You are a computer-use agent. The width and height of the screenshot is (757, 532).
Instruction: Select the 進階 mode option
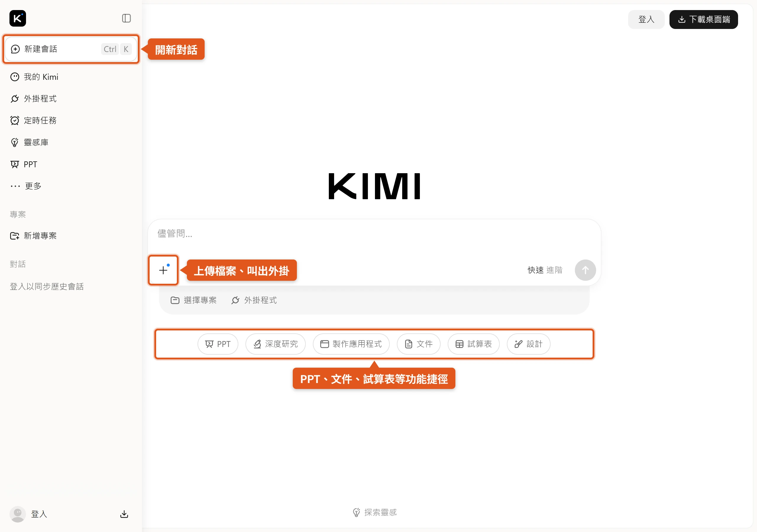(554, 270)
